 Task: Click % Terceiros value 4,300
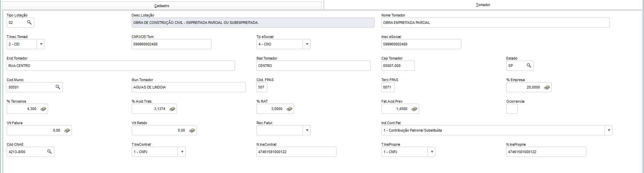coord(32,109)
